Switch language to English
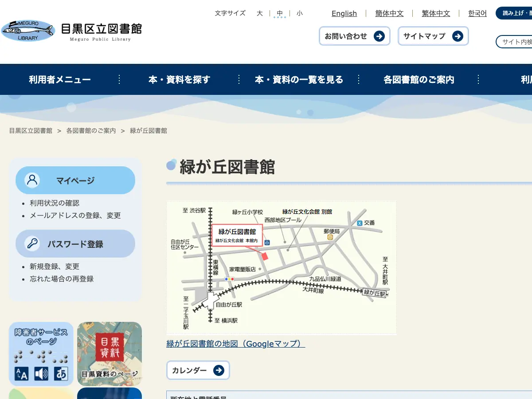Image resolution: width=532 pixels, height=399 pixels. coord(344,13)
